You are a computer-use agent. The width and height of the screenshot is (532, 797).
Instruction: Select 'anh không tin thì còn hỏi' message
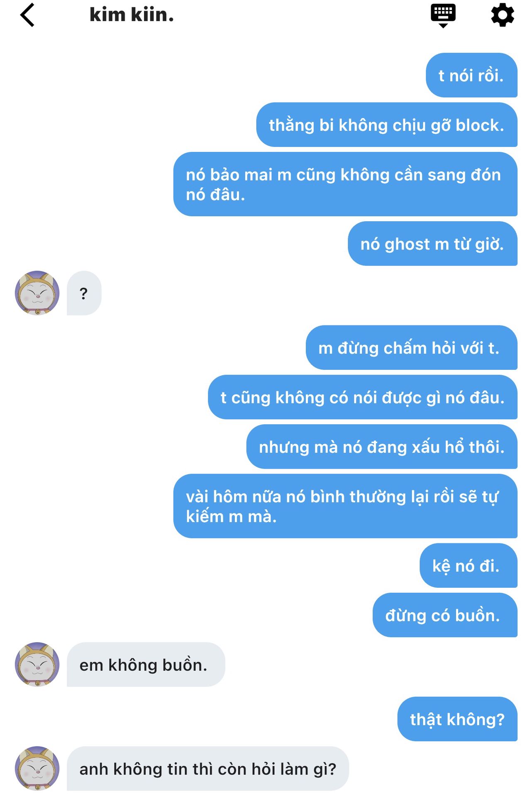(x=208, y=769)
